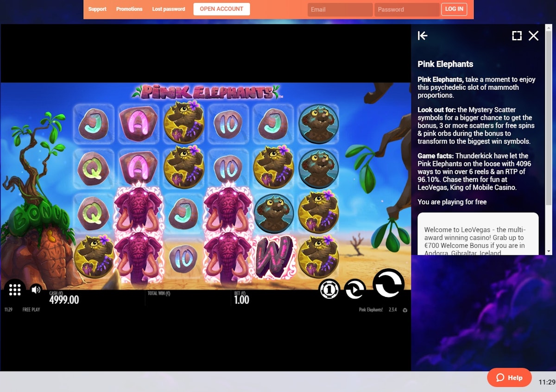Image resolution: width=556 pixels, height=392 pixels.
Task: Collapse the info side panel arrow
Action: (423, 36)
